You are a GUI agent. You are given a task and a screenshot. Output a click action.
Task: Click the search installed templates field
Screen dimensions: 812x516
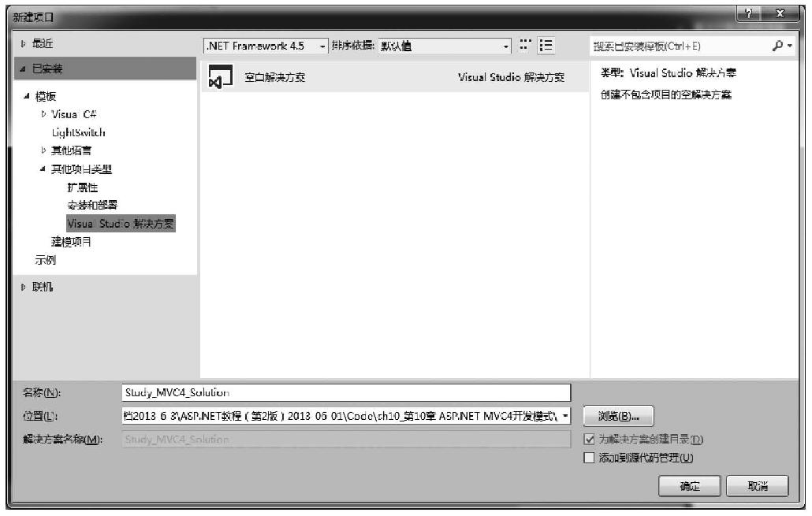[x=680, y=46]
